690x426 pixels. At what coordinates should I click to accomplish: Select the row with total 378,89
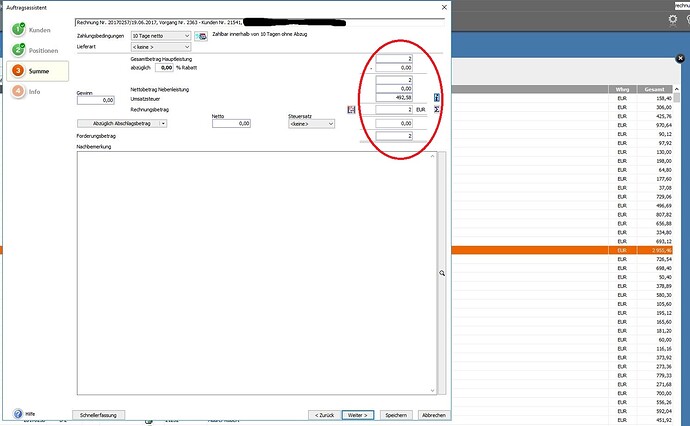562,286
